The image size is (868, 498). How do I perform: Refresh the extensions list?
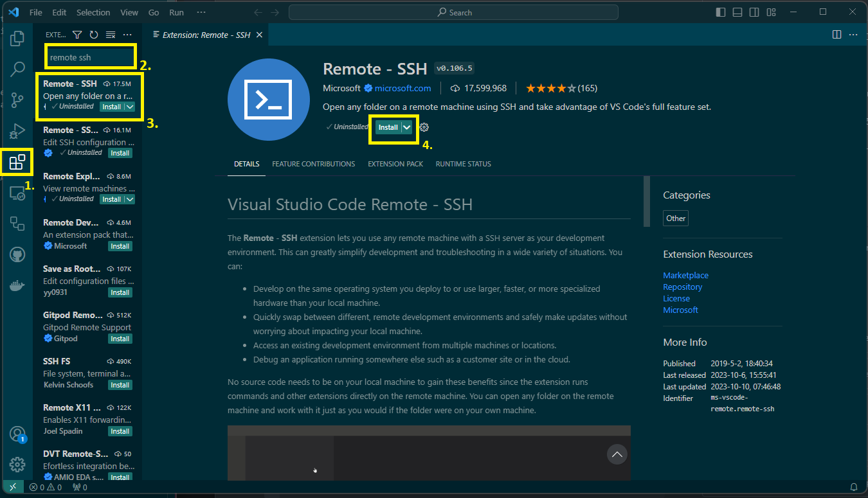(x=93, y=35)
